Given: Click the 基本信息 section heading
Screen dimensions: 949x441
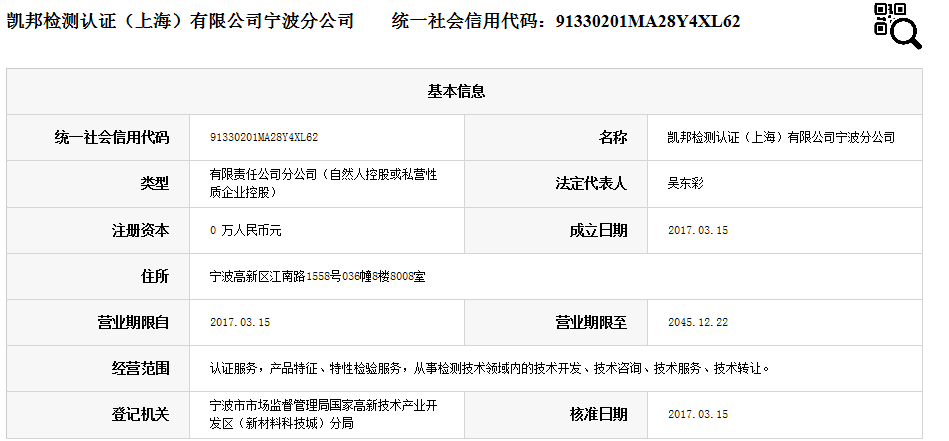Looking at the screenshot, I should (456, 91).
